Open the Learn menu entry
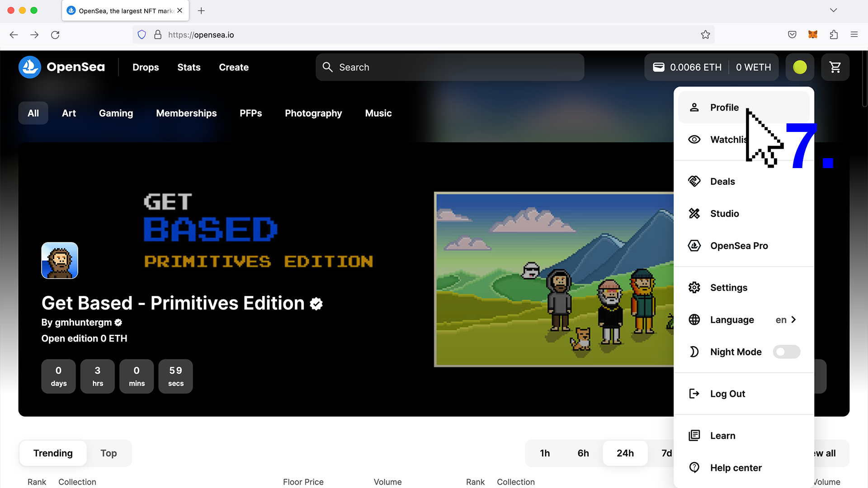The width and height of the screenshot is (868, 488). 744,436
